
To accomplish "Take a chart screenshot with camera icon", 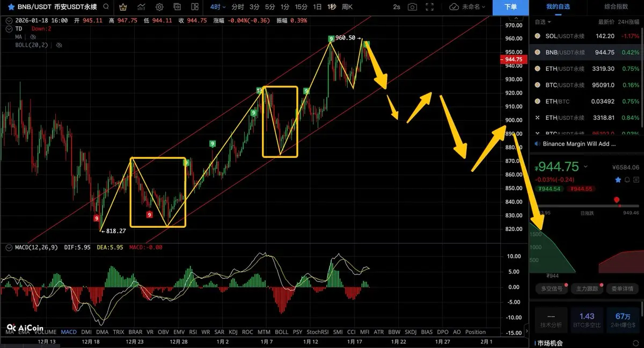I will coord(412,7).
